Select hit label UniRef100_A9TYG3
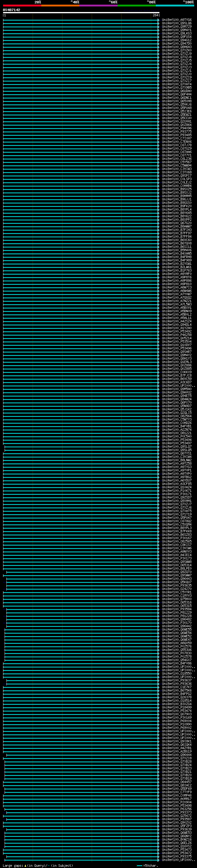 (x=177, y=467)
